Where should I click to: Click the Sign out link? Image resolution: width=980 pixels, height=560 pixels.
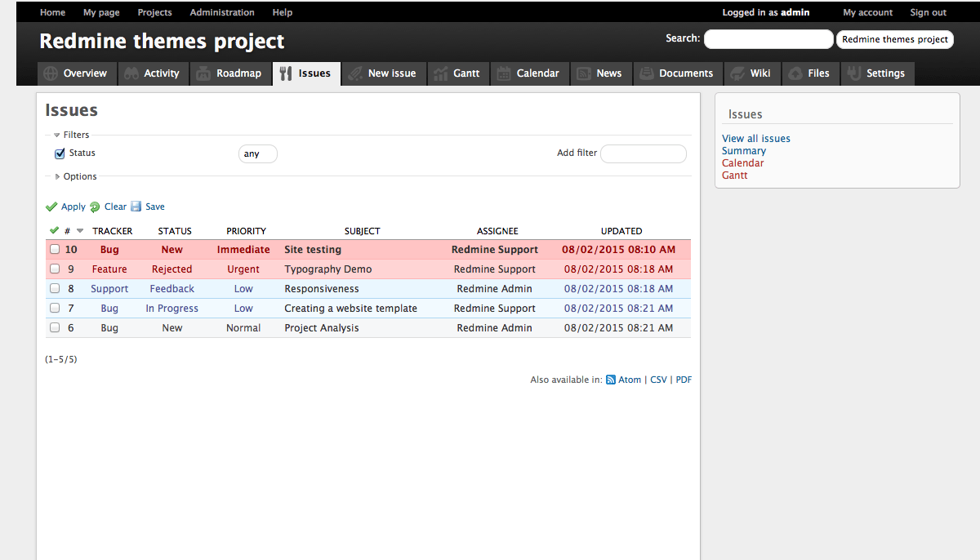929,12
